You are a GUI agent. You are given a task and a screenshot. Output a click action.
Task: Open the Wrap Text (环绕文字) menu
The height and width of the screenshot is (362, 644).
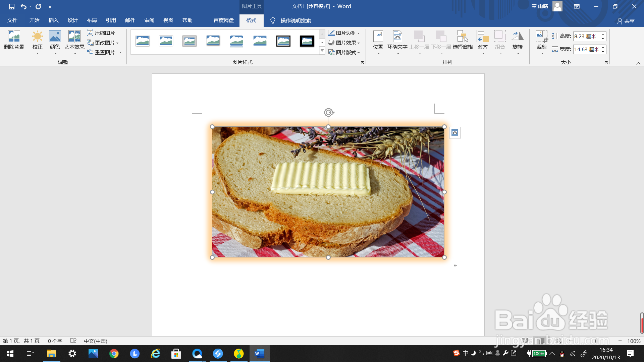pos(397,42)
